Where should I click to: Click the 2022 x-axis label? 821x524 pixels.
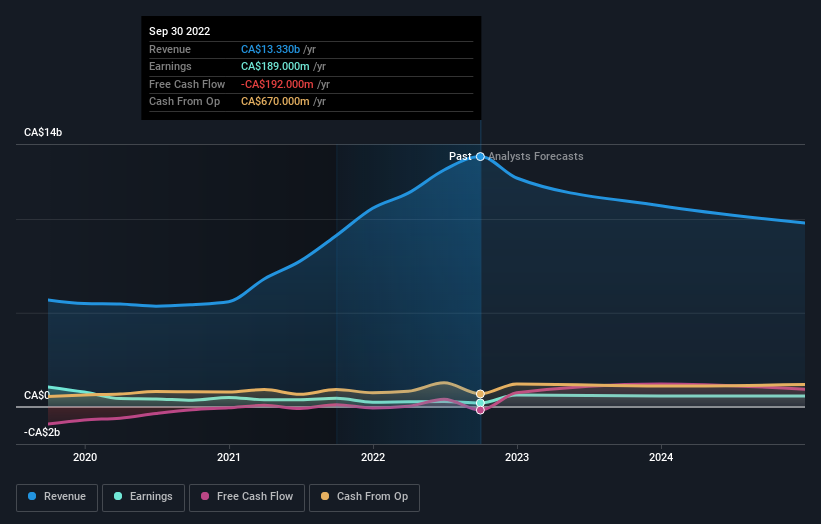click(x=373, y=457)
